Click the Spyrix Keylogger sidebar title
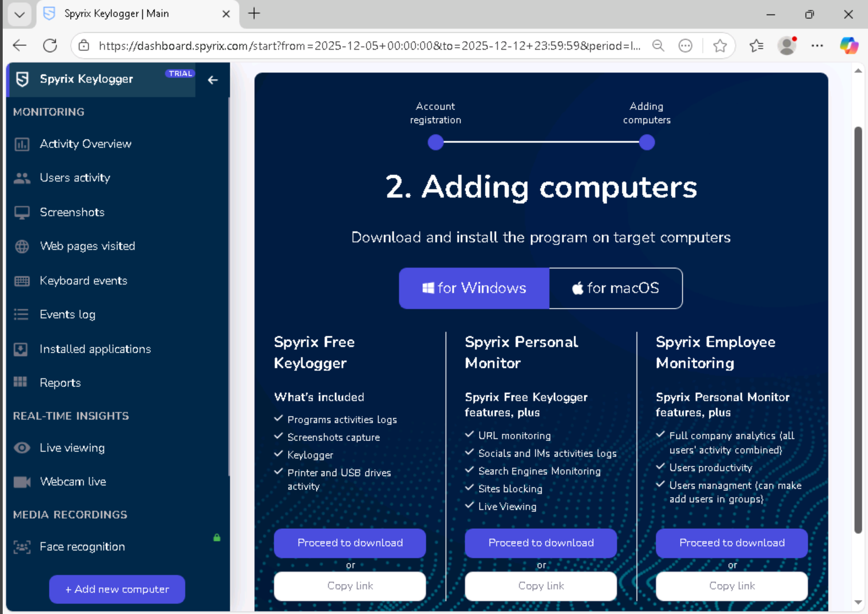The height and width of the screenshot is (614, 868). (86, 79)
